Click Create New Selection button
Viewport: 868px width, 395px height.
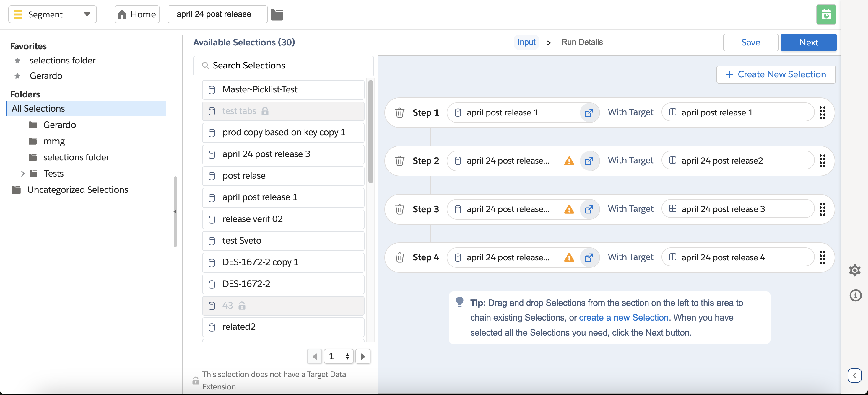tap(776, 74)
